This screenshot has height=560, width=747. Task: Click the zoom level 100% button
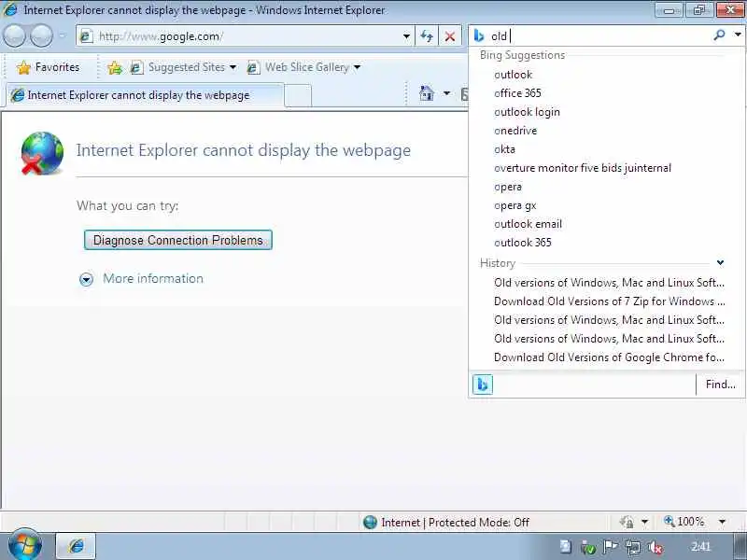point(684,522)
